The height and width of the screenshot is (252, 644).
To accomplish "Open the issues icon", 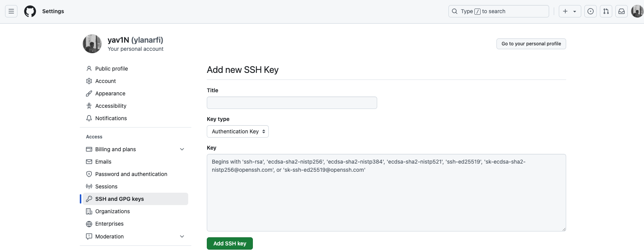I will (x=591, y=11).
